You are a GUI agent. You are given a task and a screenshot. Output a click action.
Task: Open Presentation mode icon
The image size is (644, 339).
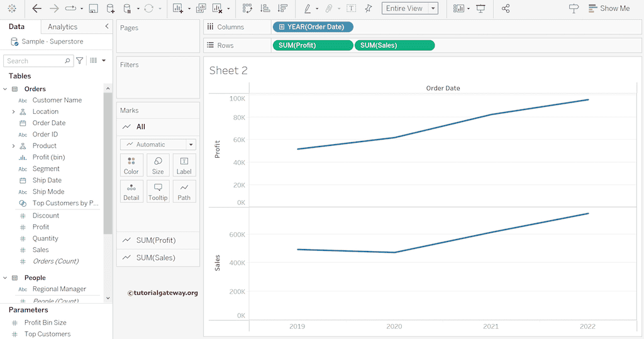480,9
